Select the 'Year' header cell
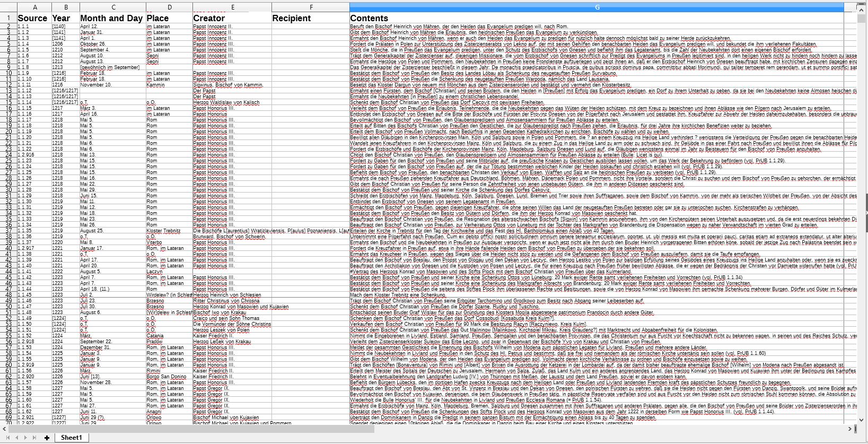Viewport: 868px width, 444px height. (x=66, y=18)
